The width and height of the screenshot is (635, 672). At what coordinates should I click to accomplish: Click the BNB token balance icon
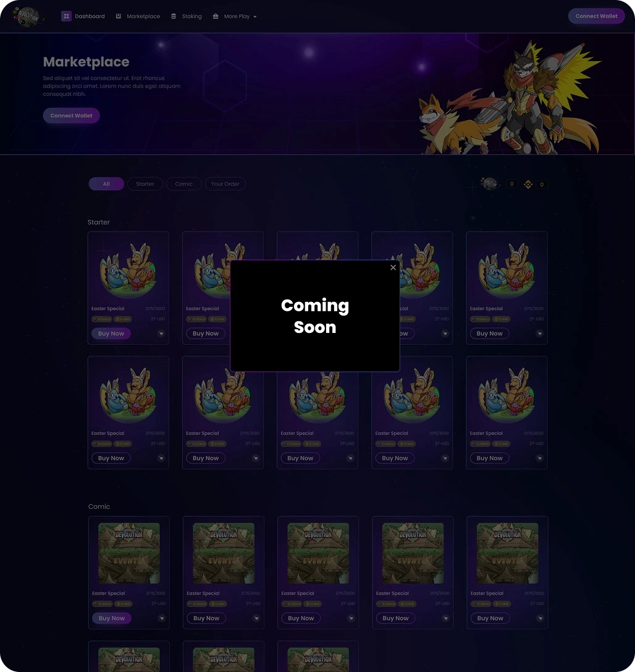point(528,184)
